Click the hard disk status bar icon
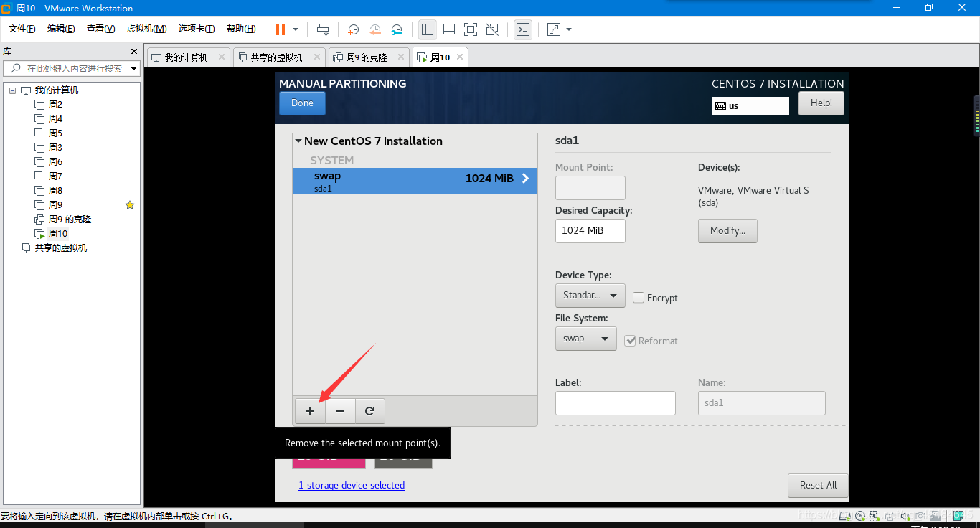The height and width of the screenshot is (528, 980). (x=846, y=516)
